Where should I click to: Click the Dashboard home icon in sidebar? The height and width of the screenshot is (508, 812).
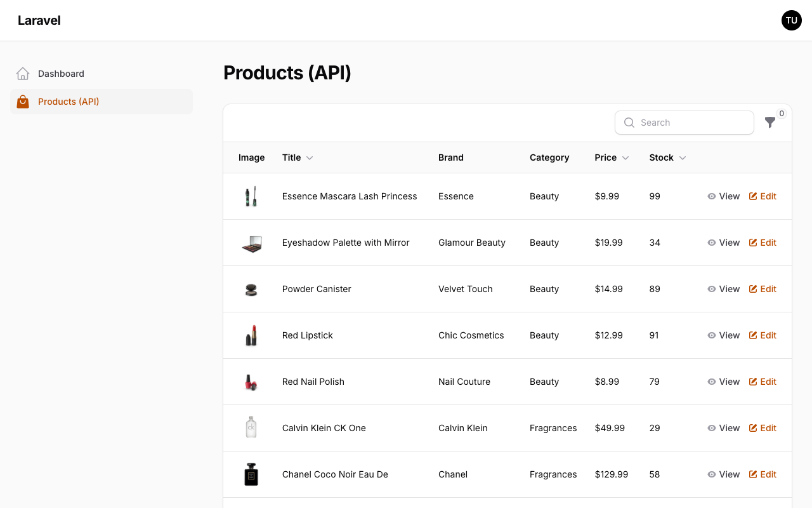(x=23, y=73)
